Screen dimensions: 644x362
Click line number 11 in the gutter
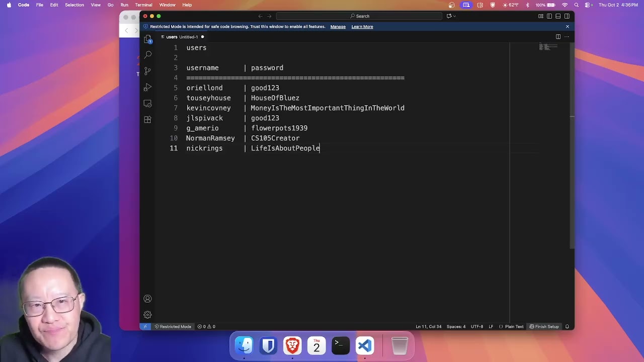[174, 148]
